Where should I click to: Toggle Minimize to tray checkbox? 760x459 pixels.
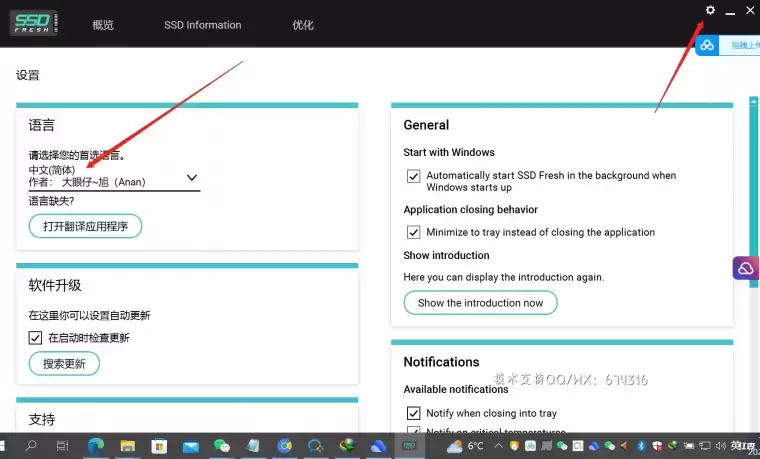pos(413,232)
